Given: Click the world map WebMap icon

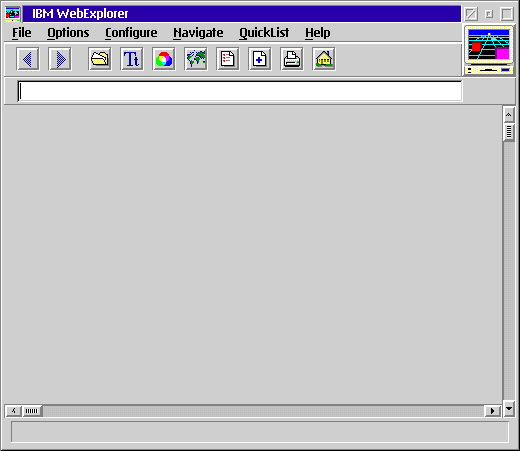Looking at the screenshot, I should [x=196, y=59].
